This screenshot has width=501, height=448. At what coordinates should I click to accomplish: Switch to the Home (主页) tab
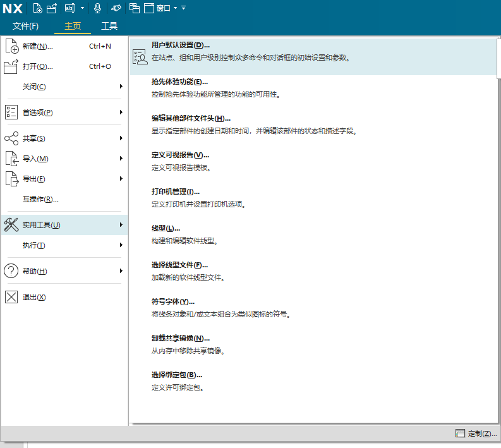click(x=73, y=26)
